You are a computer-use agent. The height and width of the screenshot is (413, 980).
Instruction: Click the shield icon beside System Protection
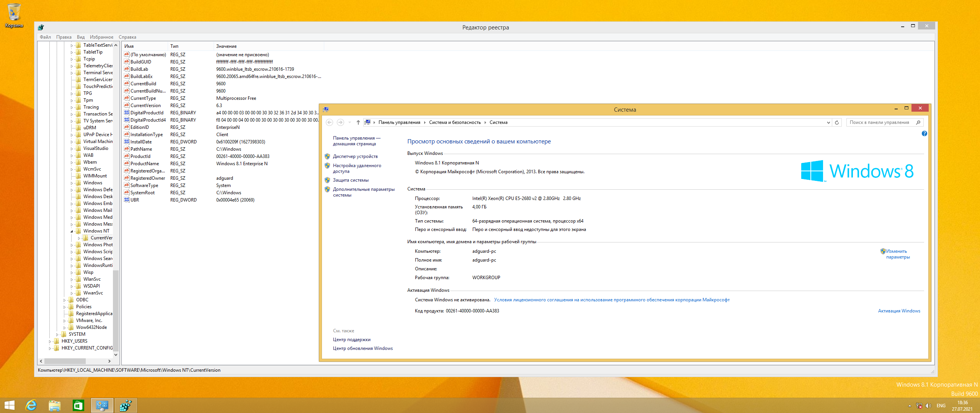click(327, 180)
